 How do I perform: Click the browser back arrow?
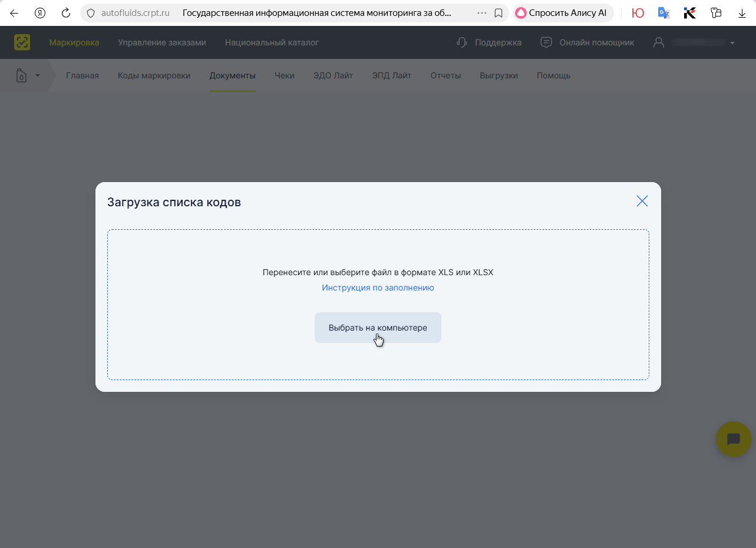tap(14, 13)
